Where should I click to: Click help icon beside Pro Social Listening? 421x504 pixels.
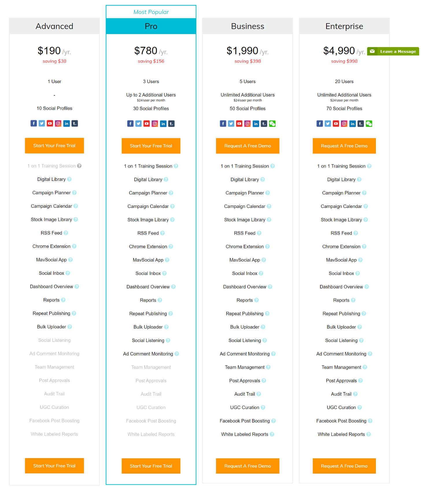(168, 340)
